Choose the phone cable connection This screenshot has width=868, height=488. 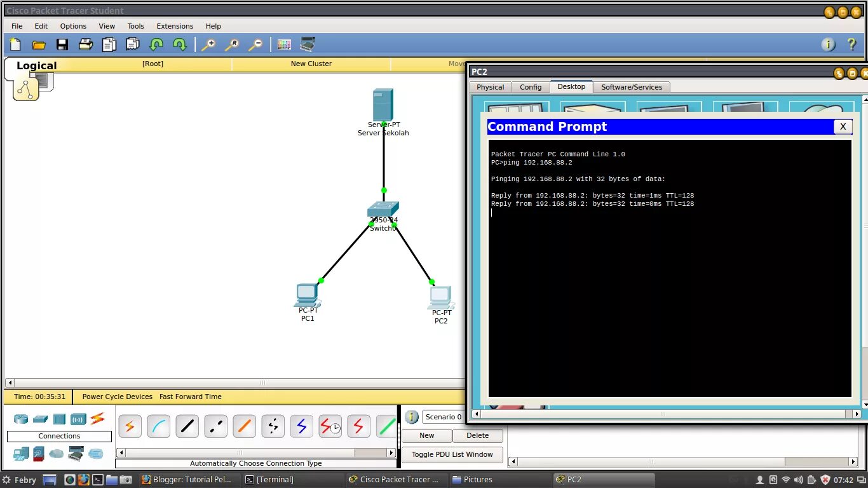click(x=273, y=426)
